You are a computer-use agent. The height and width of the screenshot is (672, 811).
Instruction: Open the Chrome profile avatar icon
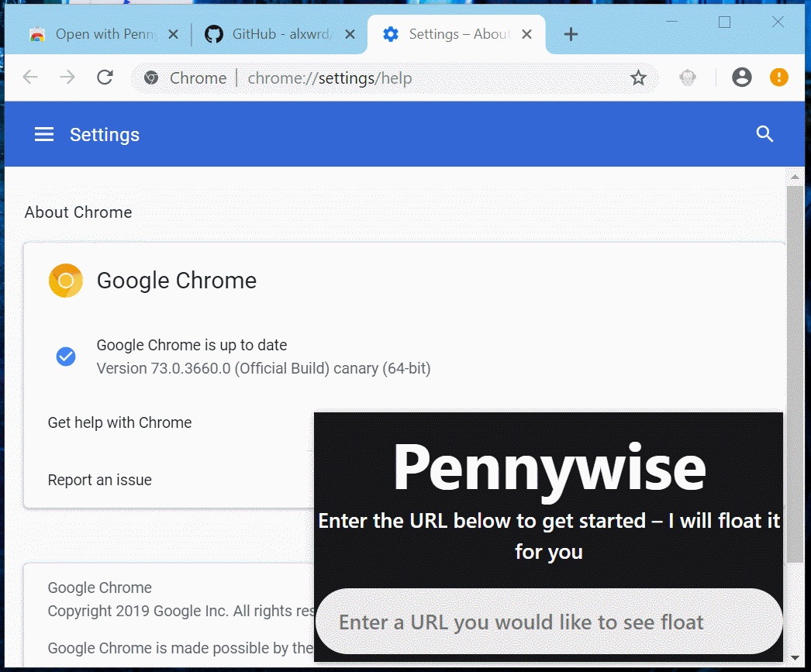tap(741, 78)
